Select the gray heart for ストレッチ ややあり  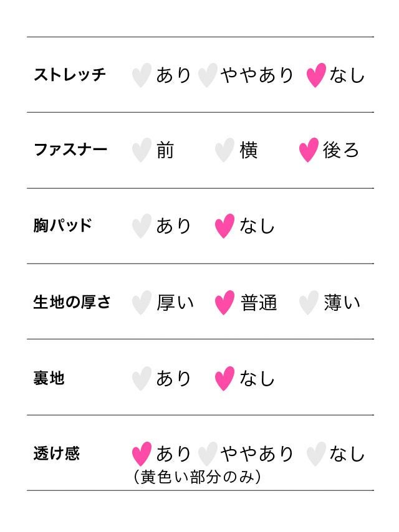207,75
